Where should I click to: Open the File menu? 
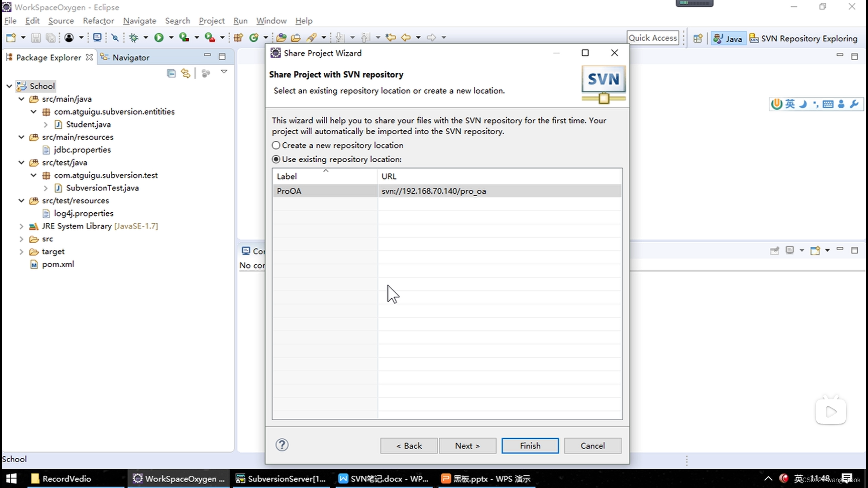[x=10, y=21]
